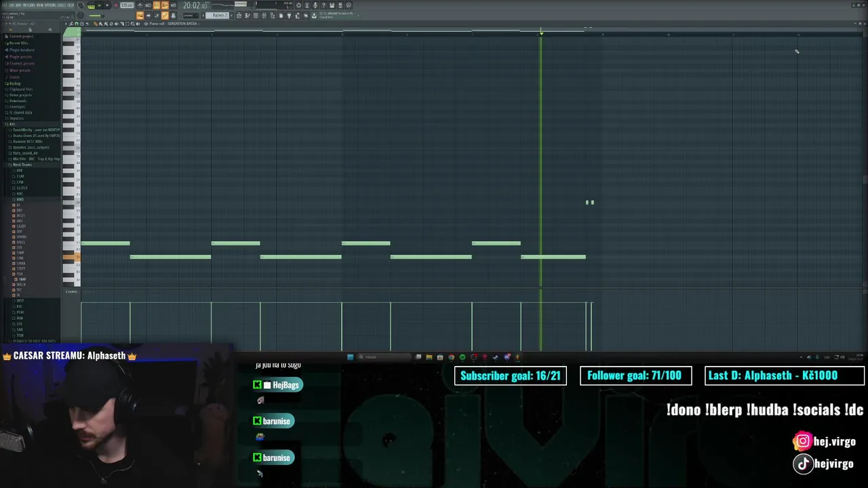Select the piano roll mute tool
The height and width of the screenshot is (488, 868).
pyautogui.click(x=117, y=24)
